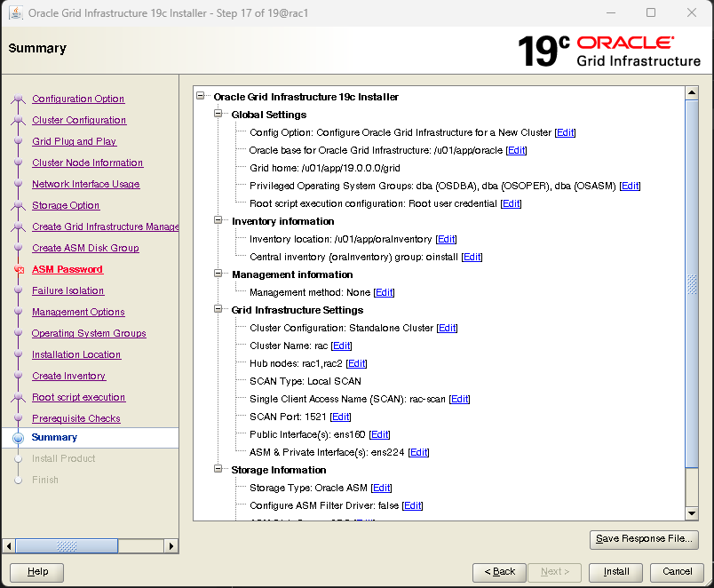The image size is (714, 588).
Task: Edit the Cluster Configuration value
Action: pyautogui.click(x=448, y=328)
